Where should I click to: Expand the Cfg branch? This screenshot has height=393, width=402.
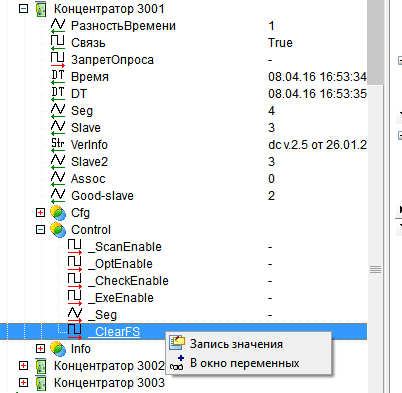(40, 213)
